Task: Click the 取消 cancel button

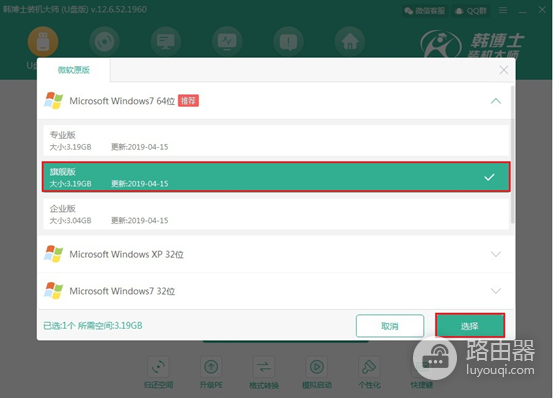Action: tap(390, 326)
